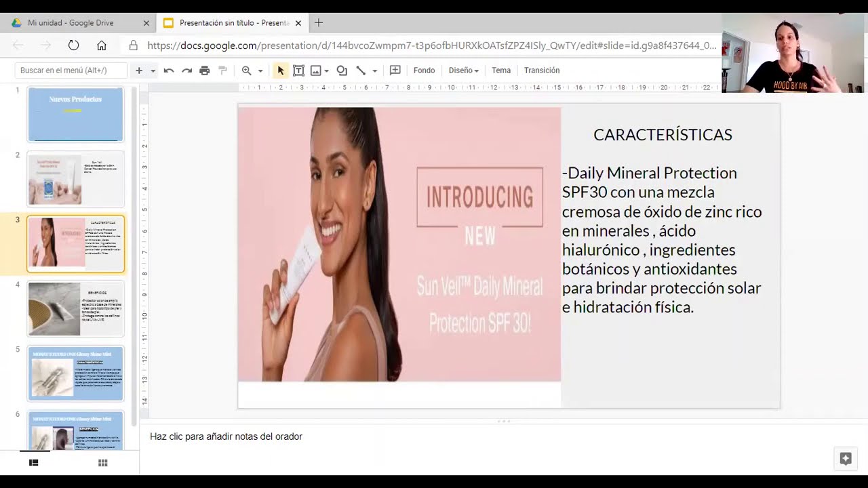Open the Transición panel
The width and height of the screenshot is (868, 488).
click(x=542, y=70)
